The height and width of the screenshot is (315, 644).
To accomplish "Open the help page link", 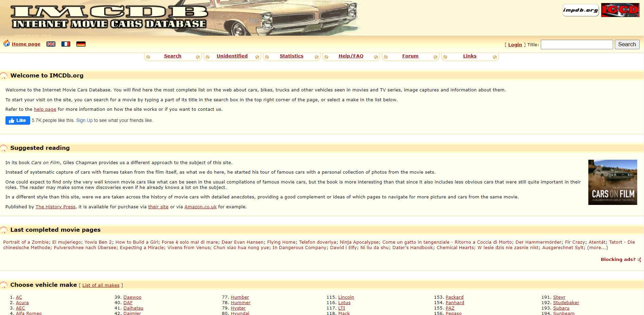I will [x=45, y=109].
